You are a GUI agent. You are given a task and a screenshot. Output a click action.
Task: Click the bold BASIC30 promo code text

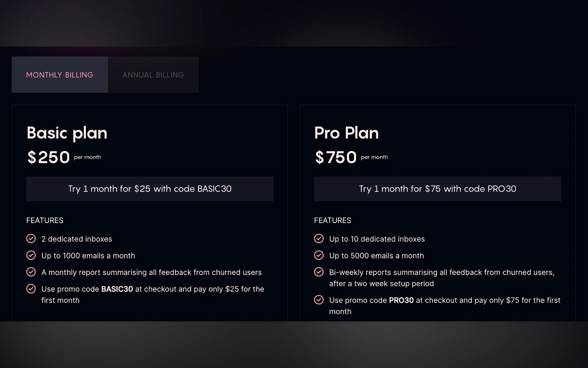coord(117,289)
